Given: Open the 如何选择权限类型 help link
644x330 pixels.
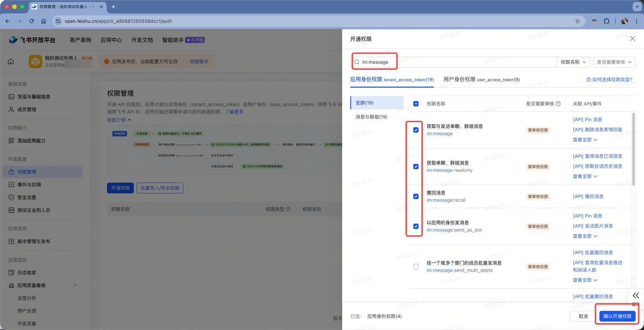Looking at the screenshot, I should pos(609,80).
